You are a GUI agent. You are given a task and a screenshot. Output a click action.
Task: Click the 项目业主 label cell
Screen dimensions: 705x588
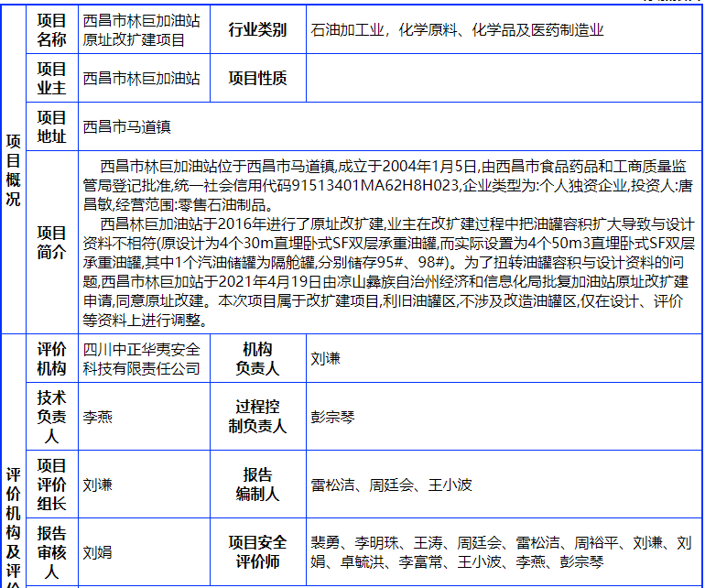pyautogui.click(x=51, y=79)
